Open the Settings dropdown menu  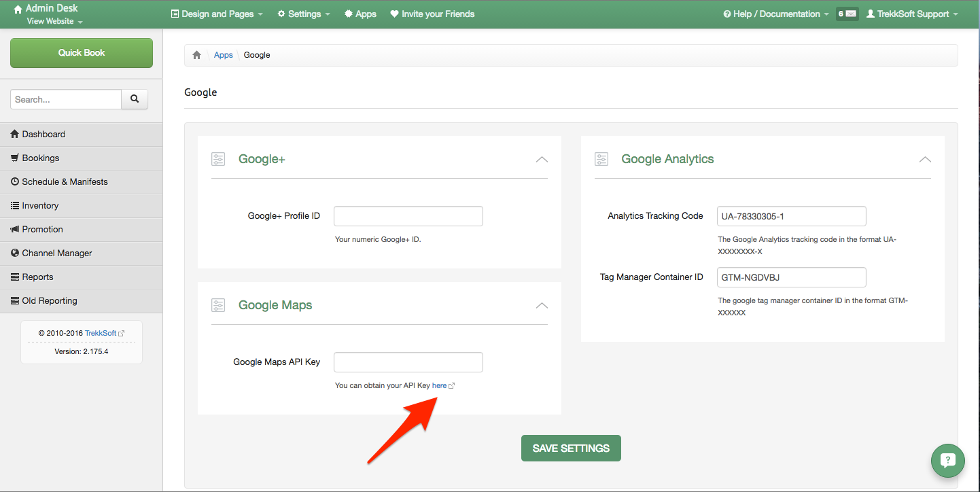pos(303,14)
